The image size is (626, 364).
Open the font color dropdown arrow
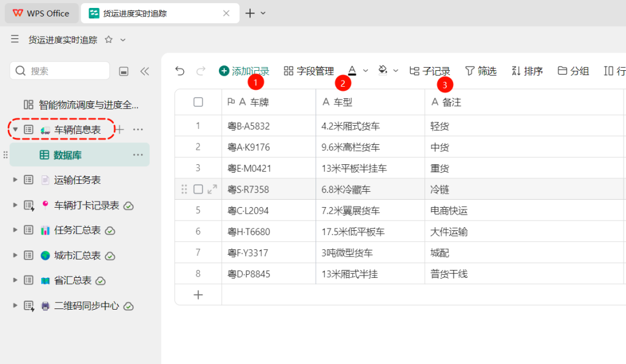point(366,71)
